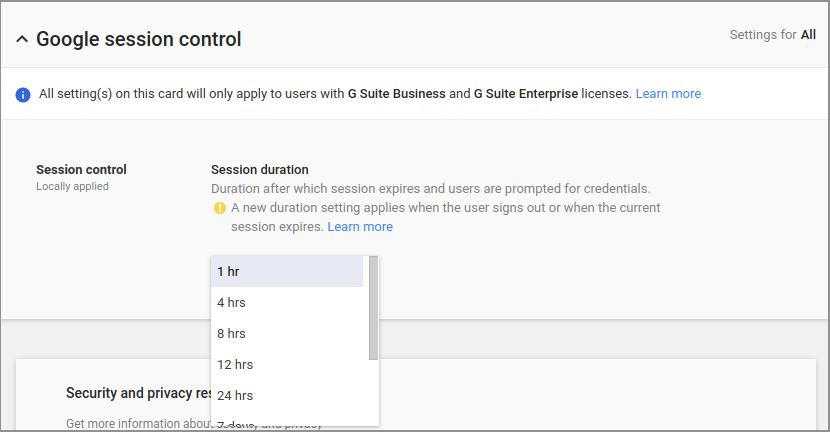Click the Google session control heading
Image resolution: width=830 pixels, height=432 pixels.
tap(139, 39)
